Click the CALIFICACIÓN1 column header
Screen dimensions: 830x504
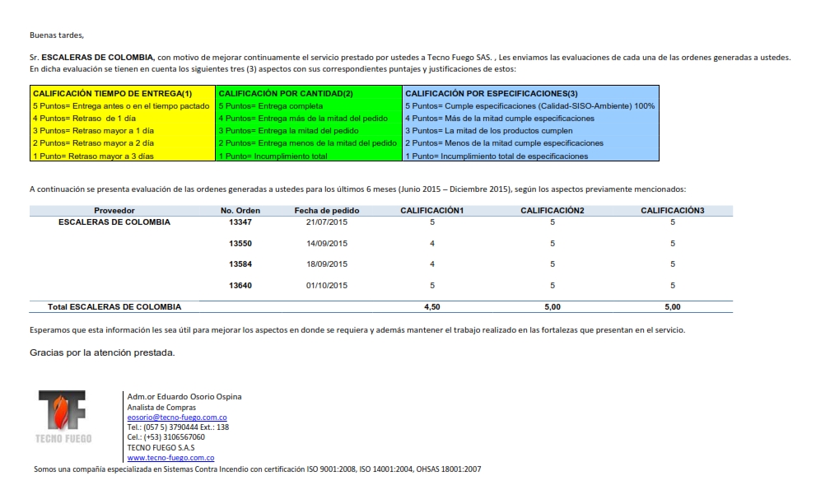(x=432, y=211)
